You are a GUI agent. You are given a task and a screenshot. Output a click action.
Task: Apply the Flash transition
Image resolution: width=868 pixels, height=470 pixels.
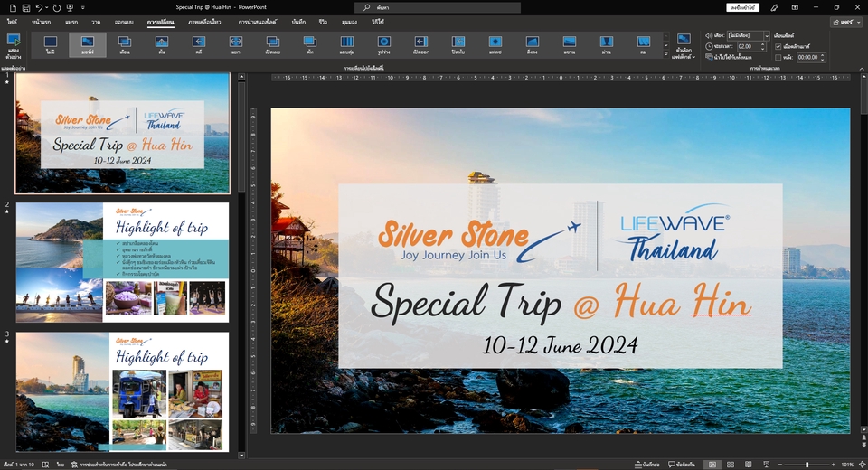coord(495,45)
